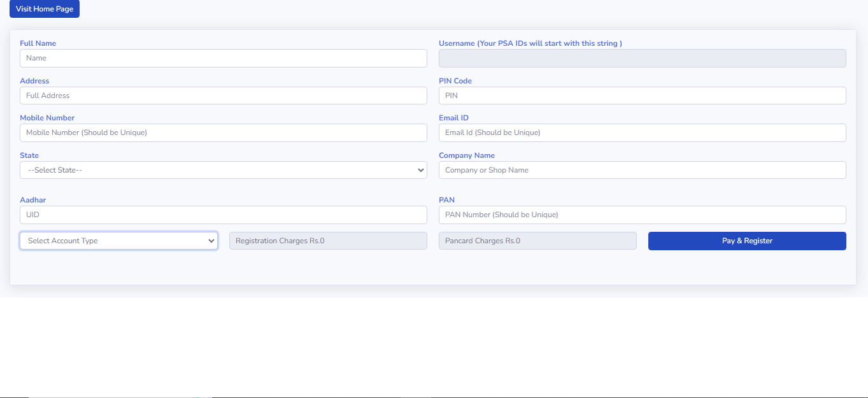Focus the PAN Number input field
This screenshot has width=868, height=398.
[x=642, y=215]
